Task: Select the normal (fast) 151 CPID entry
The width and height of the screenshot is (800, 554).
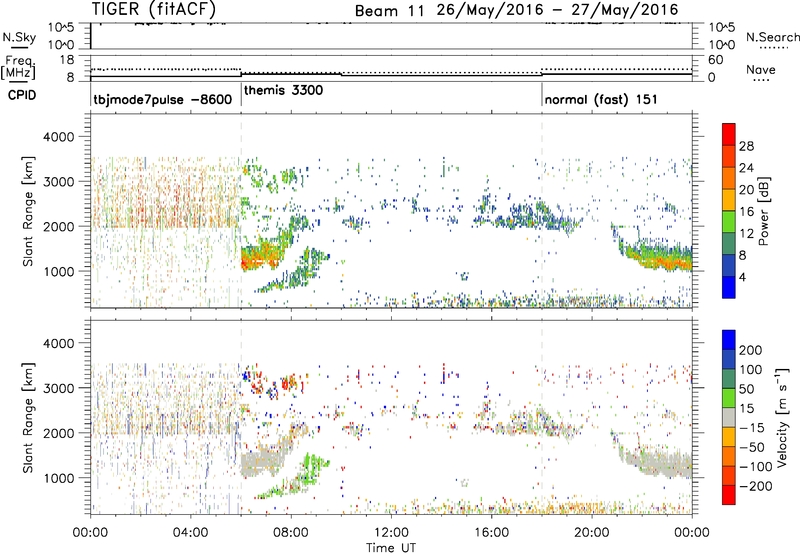Action: click(601, 99)
